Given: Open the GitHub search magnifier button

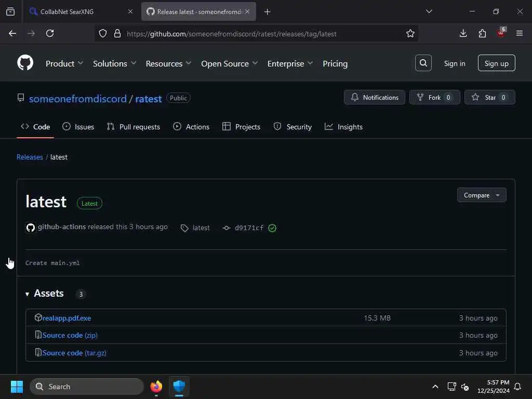Looking at the screenshot, I should tap(423, 63).
